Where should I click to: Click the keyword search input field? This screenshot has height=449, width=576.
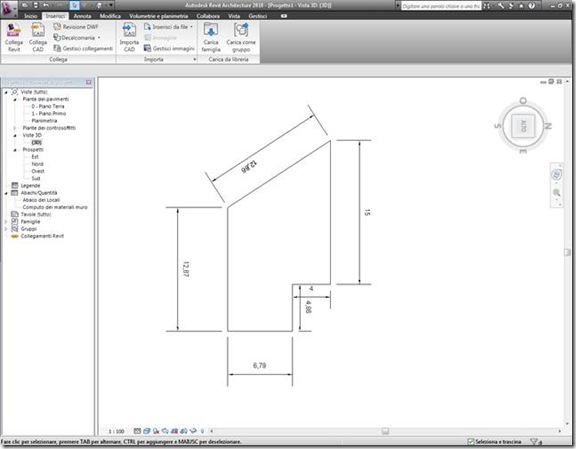click(x=441, y=6)
